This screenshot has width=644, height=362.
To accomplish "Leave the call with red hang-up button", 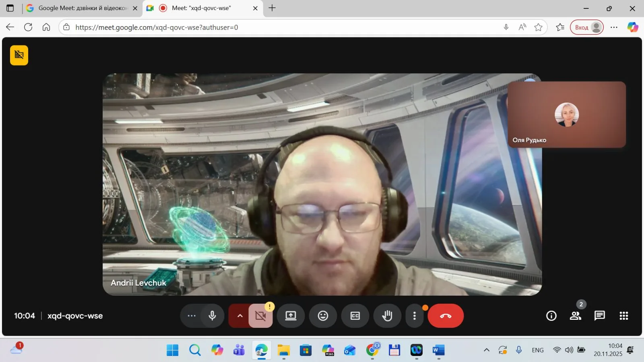I will (x=446, y=316).
